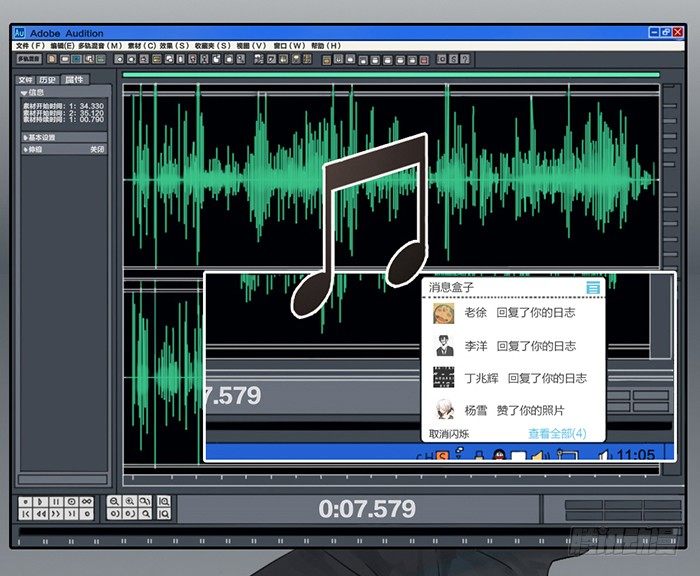The image size is (700, 576).
Task: Click the rewind transport icon
Action: pyautogui.click(x=41, y=514)
